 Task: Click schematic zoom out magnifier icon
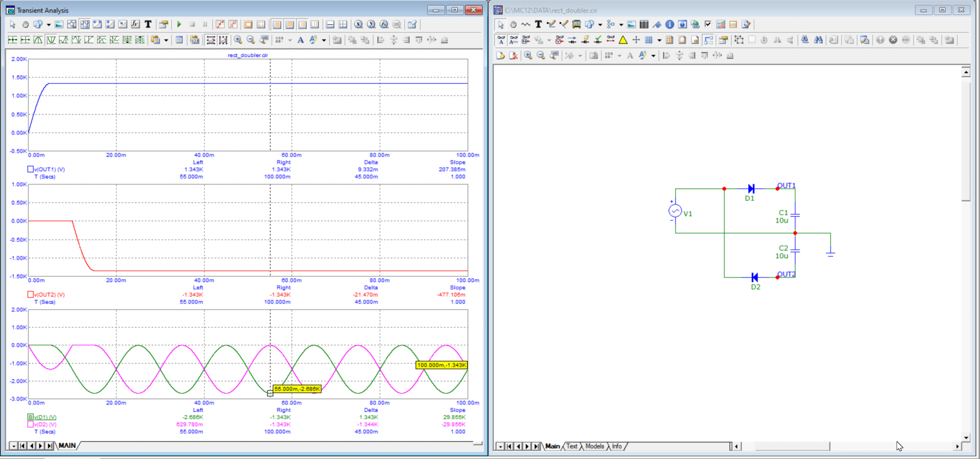pos(541,55)
